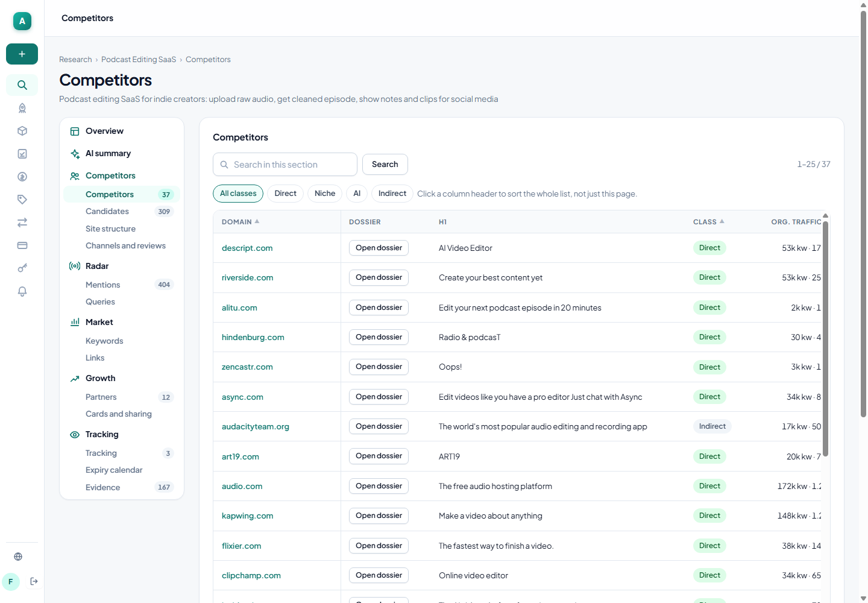The image size is (868, 603).
Task: Click the '1–25 / 37' pagination count
Action: pyautogui.click(x=814, y=164)
